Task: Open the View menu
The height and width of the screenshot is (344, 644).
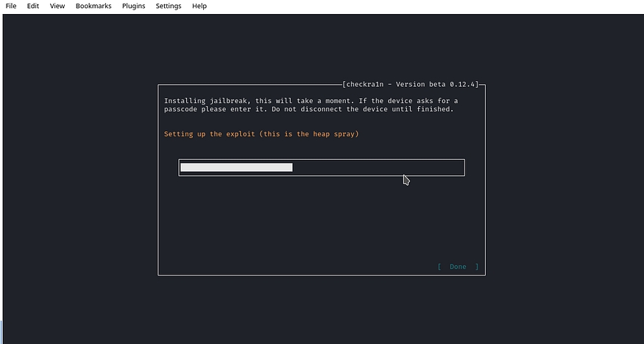Action: point(57,6)
